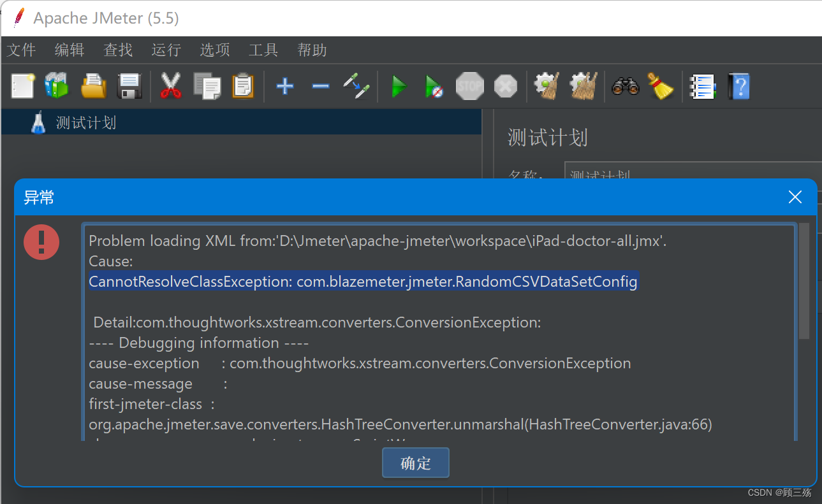Click the HashTreeConverter.unmarshal line
822x504 pixels.
[400, 424]
